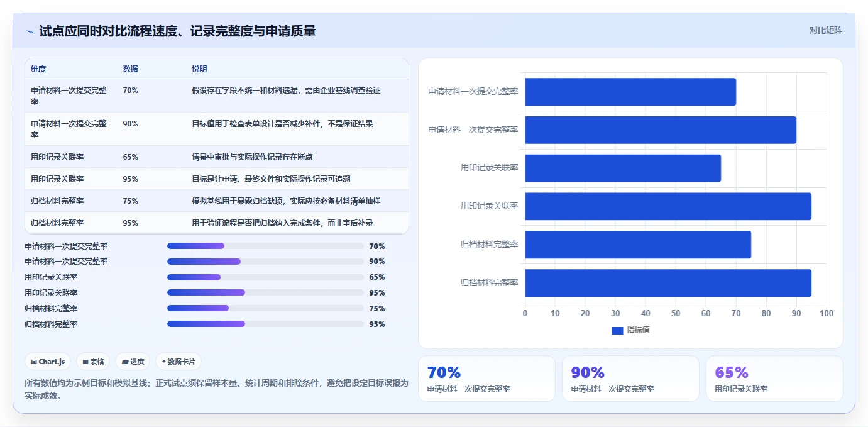Click the 70% progress bar for 申请材料一次提交完整率

point(265,246)
